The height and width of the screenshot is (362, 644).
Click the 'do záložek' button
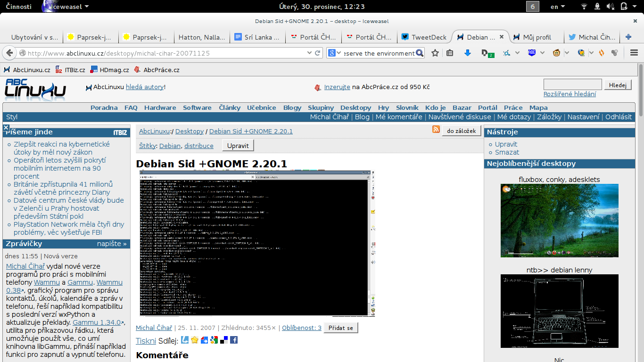pyautogui.click(x=462, y=131)
